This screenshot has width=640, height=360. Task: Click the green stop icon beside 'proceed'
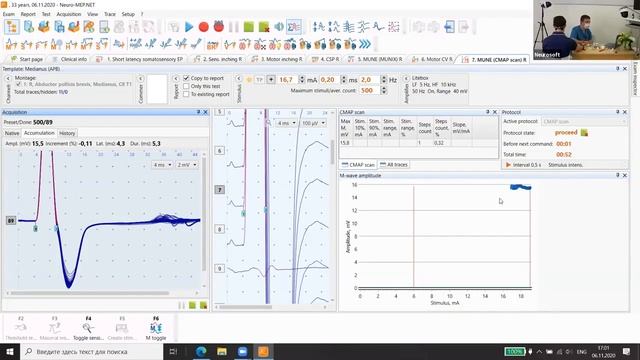584,133
